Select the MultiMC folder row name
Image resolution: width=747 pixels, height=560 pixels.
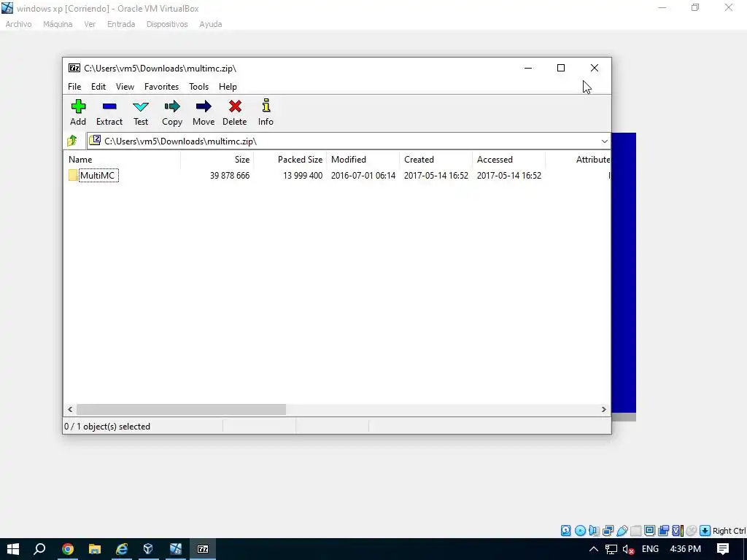click(98, 175)
